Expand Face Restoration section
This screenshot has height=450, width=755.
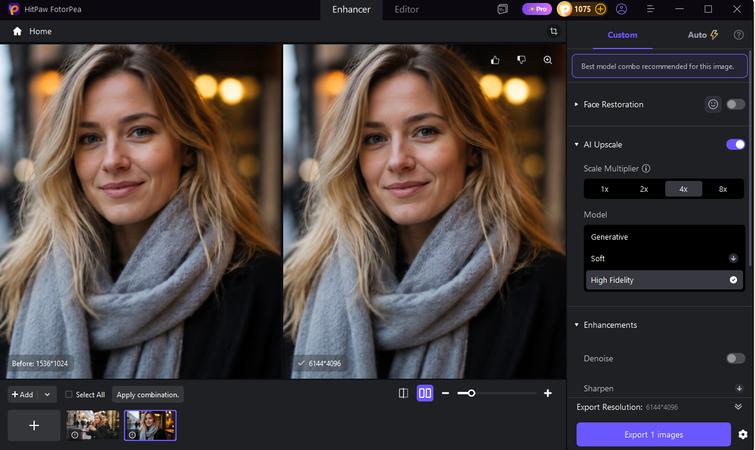pos(576,104)
